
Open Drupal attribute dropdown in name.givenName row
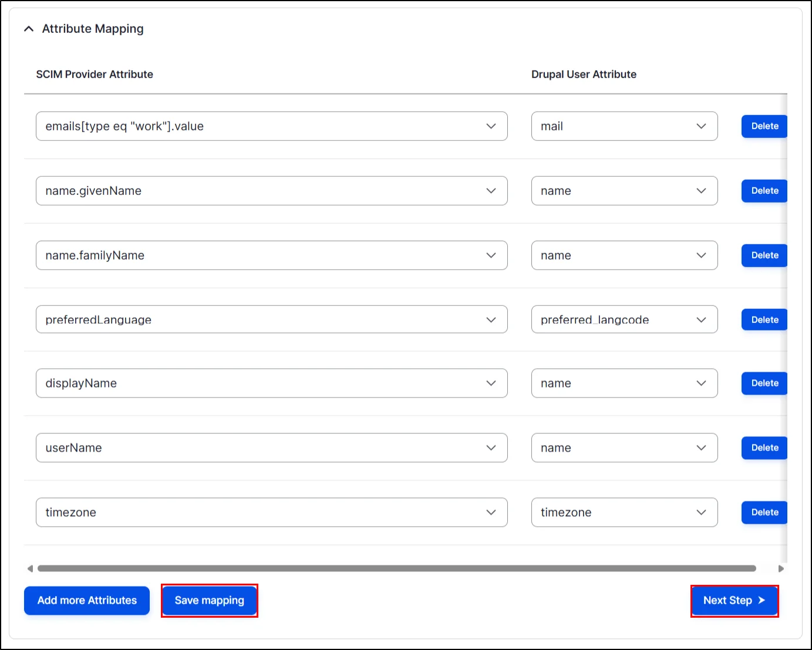624,191
